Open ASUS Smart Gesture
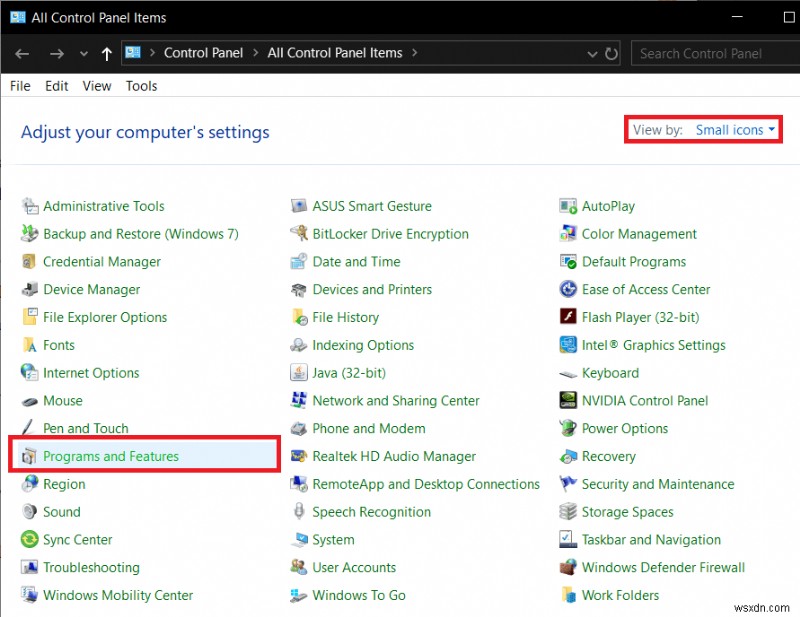The height and width of the screenshot is (617, 800). point(374,205)
